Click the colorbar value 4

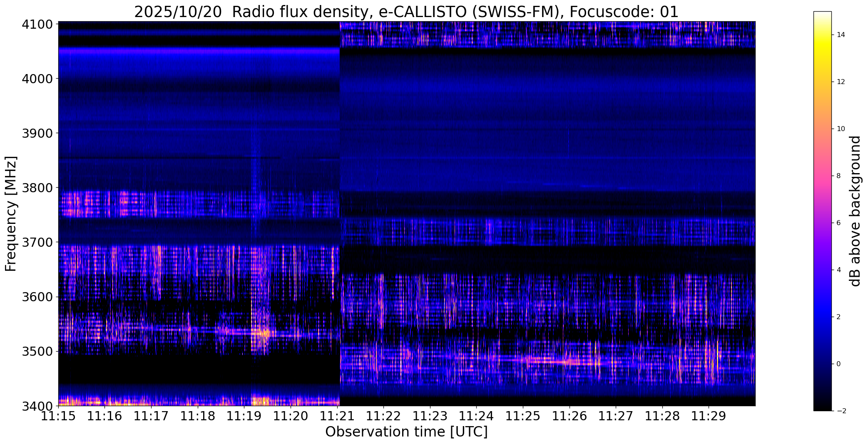(x=838, y=270)
